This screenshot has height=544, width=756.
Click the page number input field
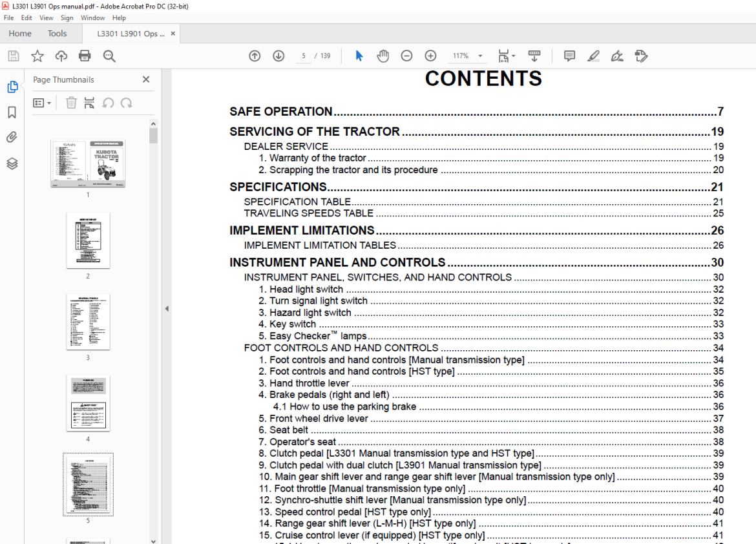(x=303, y=56)
